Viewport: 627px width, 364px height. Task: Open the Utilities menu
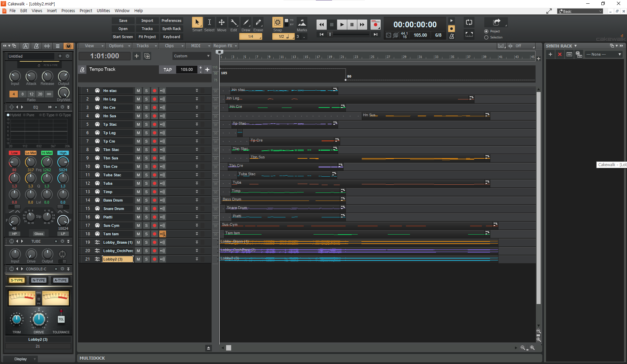point(103,11)
